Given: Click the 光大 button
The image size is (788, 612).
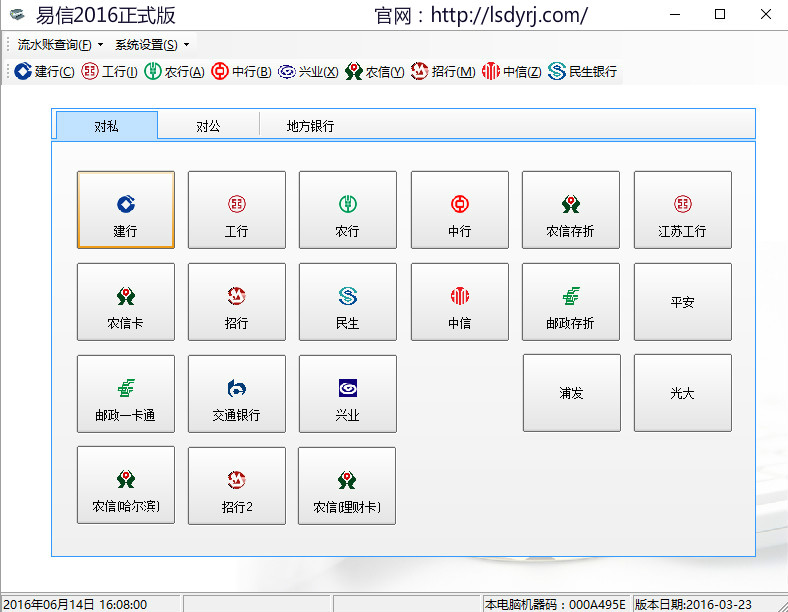Looking at the screenshot, I should pos(683,393).
